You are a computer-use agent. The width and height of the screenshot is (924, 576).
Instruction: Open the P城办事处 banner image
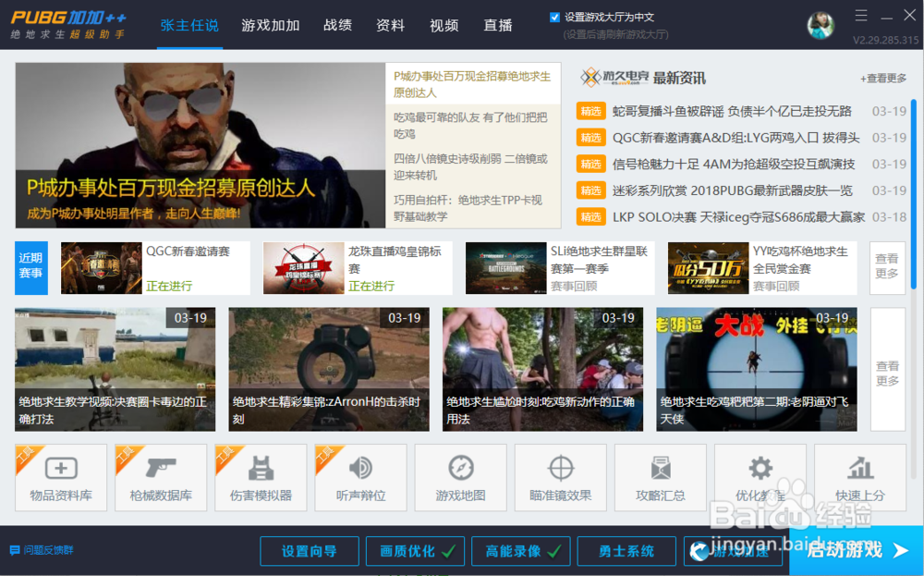click(x=201, y=145)
